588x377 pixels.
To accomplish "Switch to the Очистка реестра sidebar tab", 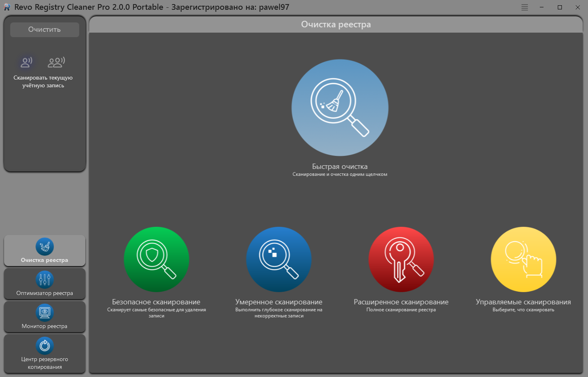I will pyautogui.click(x=45, y=251).
